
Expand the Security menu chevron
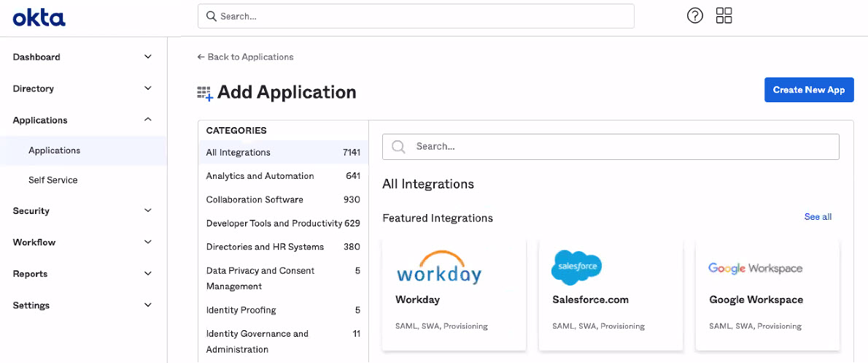pos(148,210)
